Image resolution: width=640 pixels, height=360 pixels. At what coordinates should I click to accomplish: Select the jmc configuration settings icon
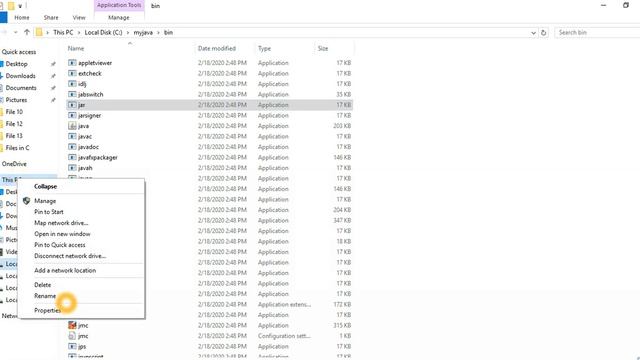point(72,336)
